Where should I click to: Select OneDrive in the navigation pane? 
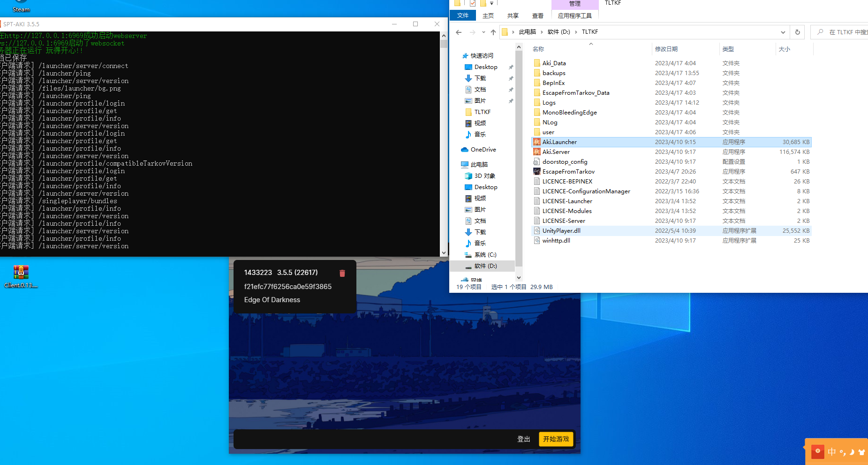[x=483, y=150]
